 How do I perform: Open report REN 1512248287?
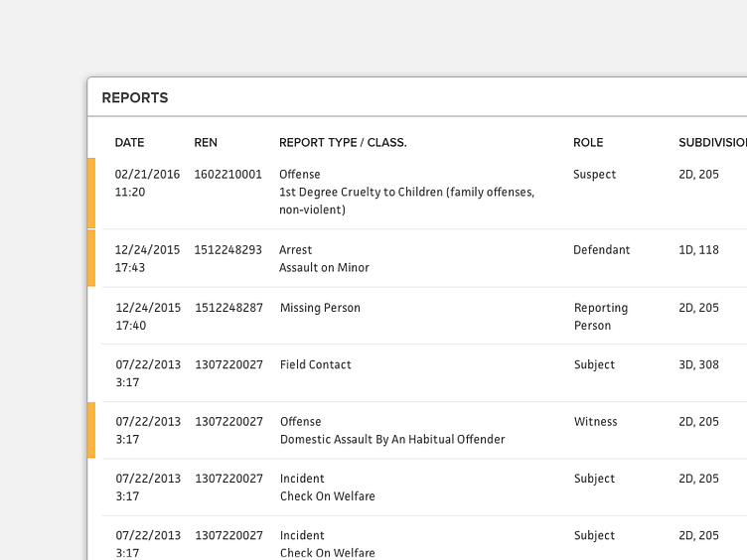[228, 308]
